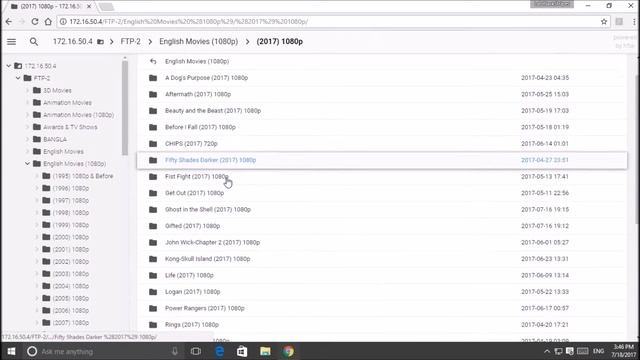
Task: Click the ENG language indicator
Action: [x=599, y=351]
